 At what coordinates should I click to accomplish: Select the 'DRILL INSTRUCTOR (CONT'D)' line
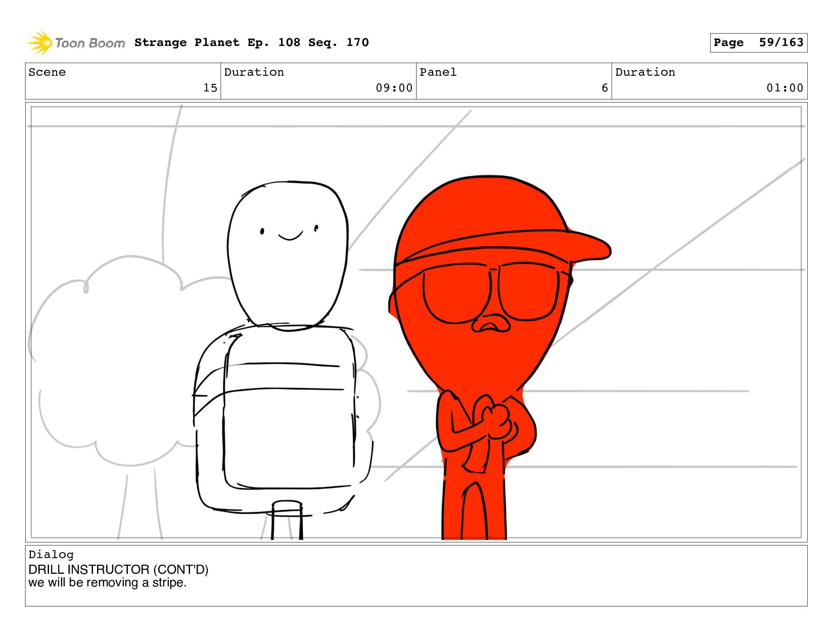(118, 569)
